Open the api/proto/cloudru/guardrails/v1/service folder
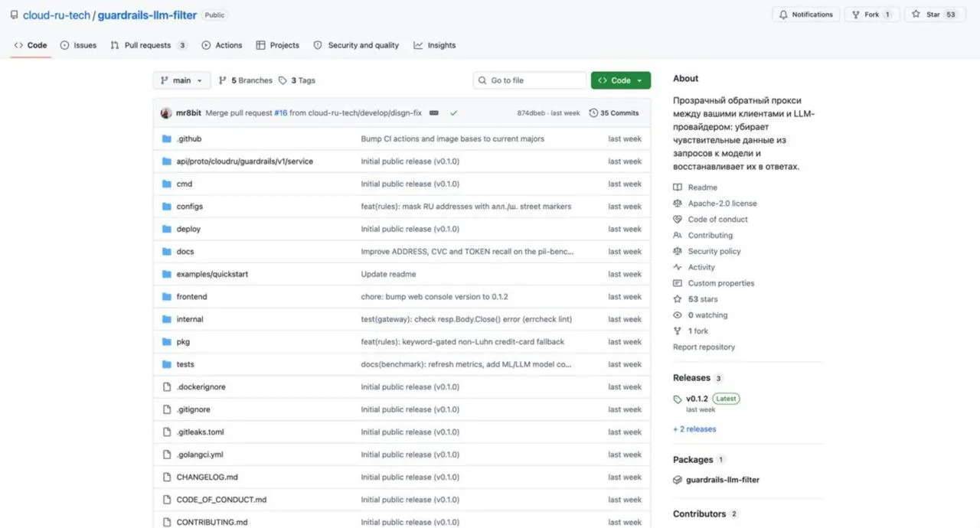Viewport: 980px width, 528px height. 244,161
